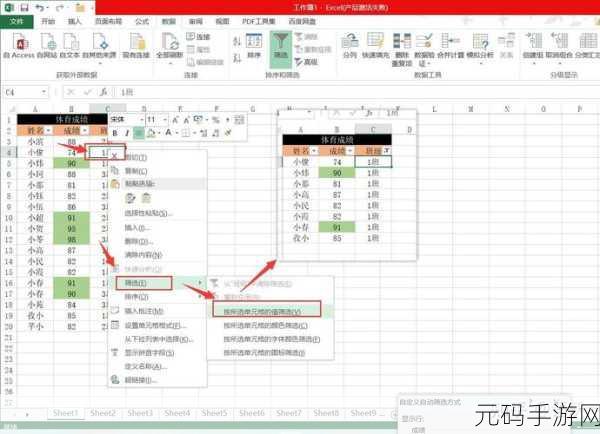
Task: Select 清除内容(N) in the context menu
Action: 143,255
